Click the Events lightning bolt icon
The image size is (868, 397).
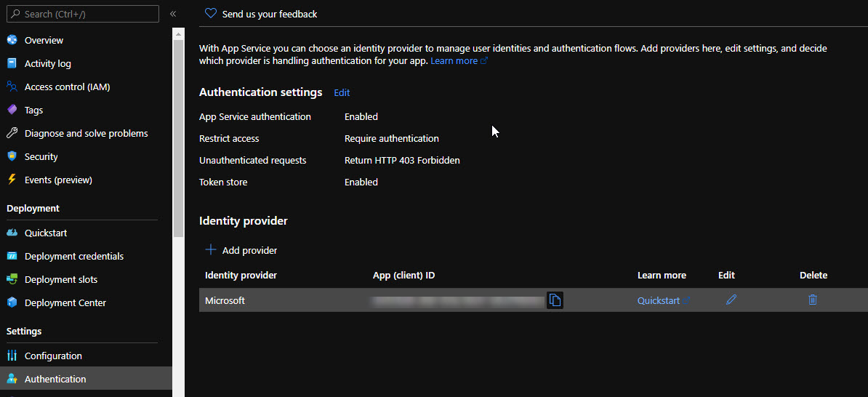pos(12,180)
